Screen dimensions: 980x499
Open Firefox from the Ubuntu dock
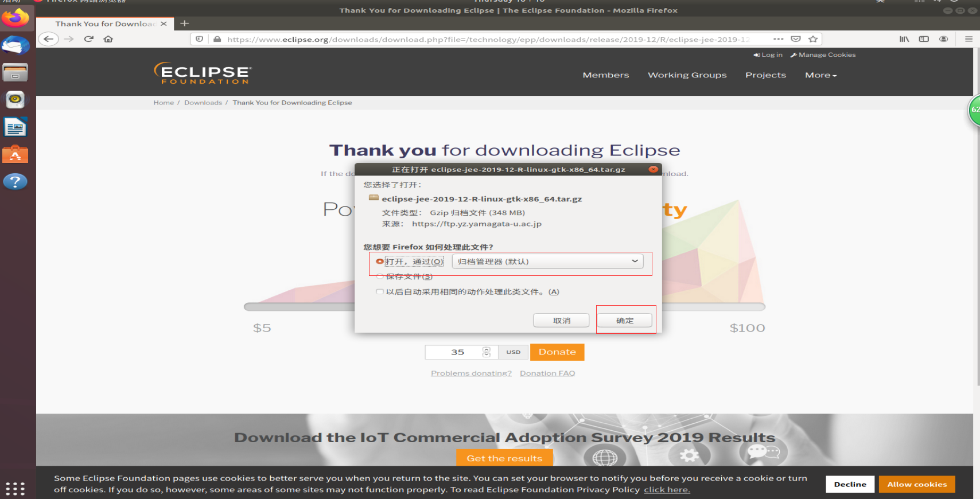click(x=15, y=18)
